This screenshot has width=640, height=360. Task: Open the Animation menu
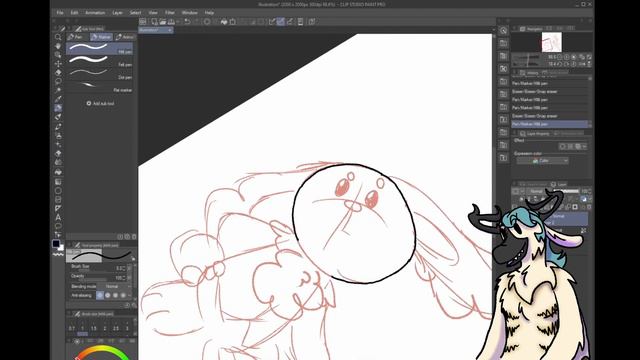[95, 13]
